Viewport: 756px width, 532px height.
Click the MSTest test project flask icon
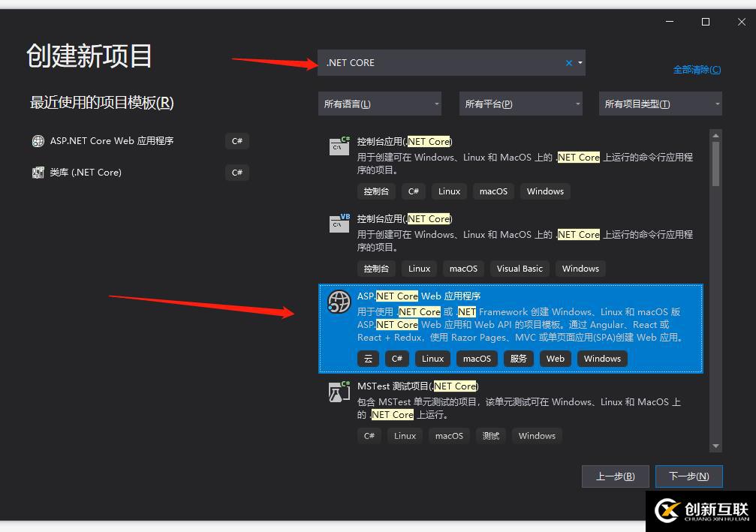click(x=339, y=391)
